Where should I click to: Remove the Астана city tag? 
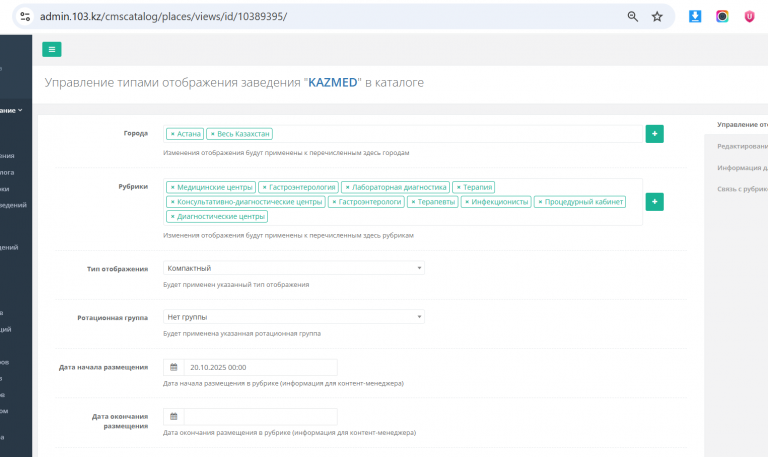172,134
